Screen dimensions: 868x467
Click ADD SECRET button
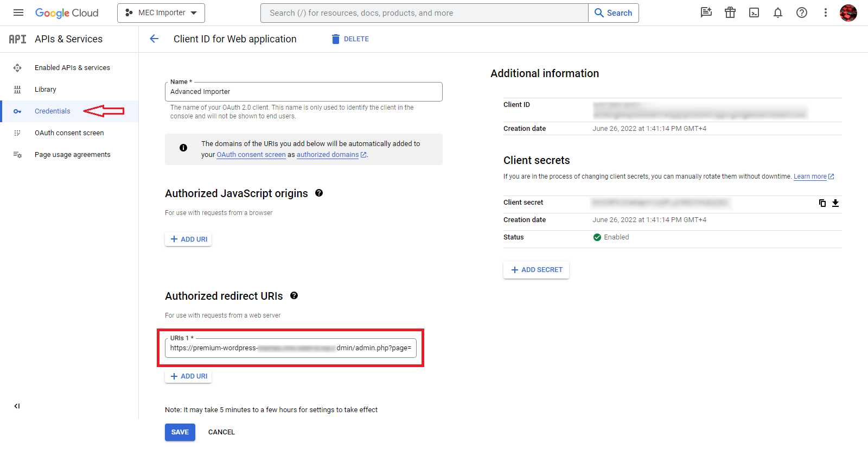[x=536, y=270]
